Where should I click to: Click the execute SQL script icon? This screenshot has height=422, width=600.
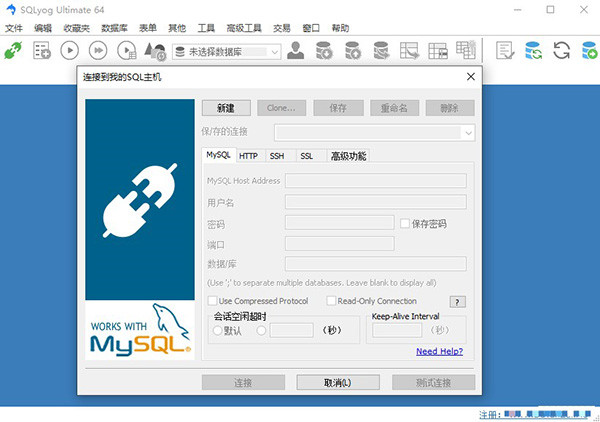[381, 50]
